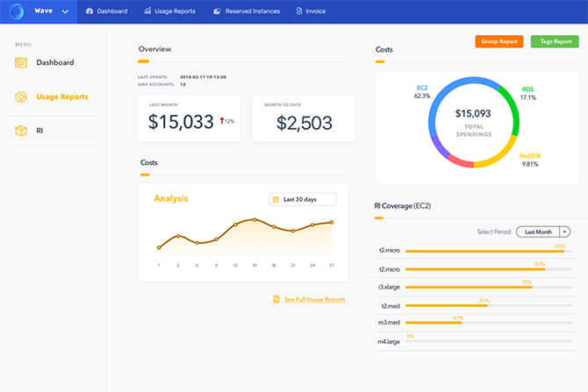Expand the Last Month period selector arrow
Viewport: 588px width, 392px height.
tap(565, 232)
